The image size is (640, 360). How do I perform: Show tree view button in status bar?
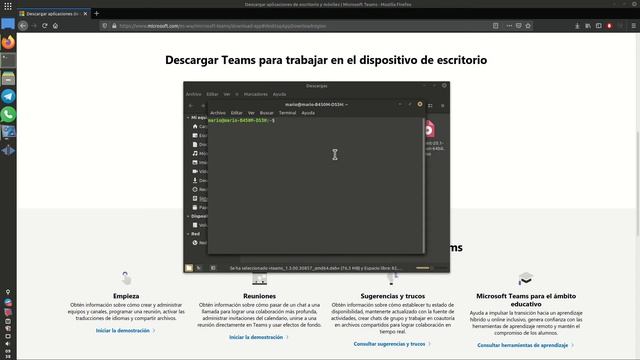pyautogui.click(x=199, y=268)
